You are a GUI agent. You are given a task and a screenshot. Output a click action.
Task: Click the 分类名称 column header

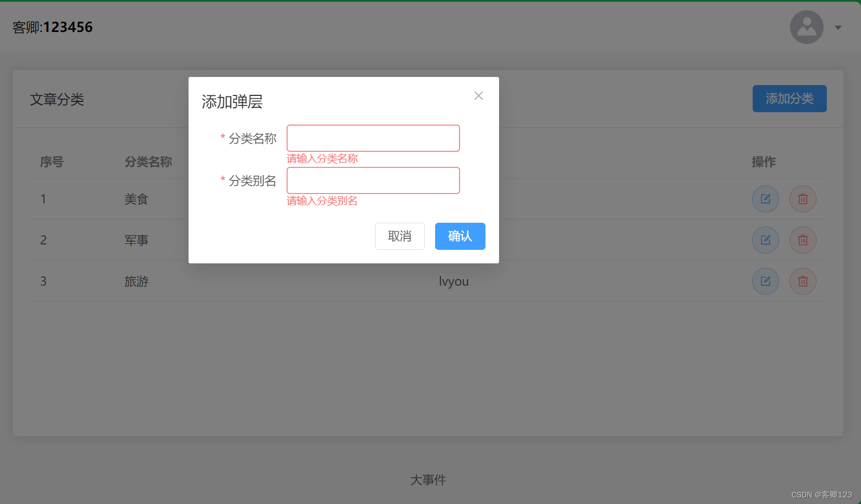pos(148,162)
